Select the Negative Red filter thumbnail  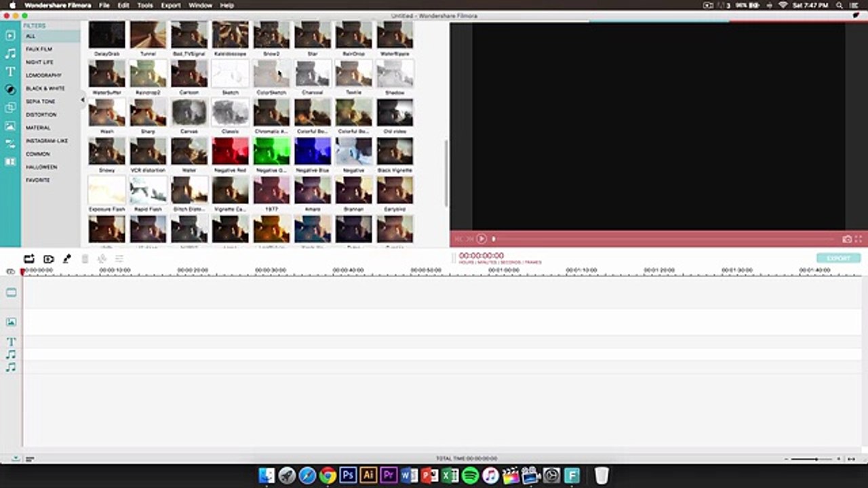coord(231,151)
